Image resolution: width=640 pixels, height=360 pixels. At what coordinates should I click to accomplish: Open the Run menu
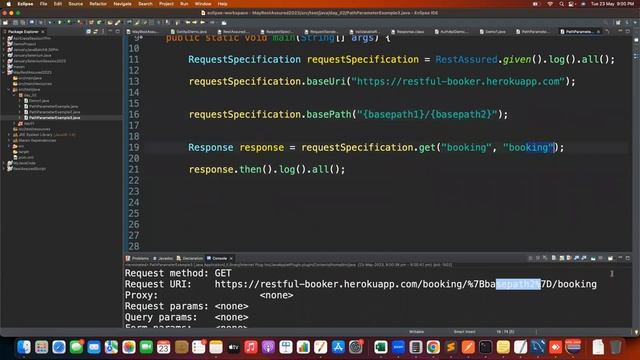tap(184, 4)
